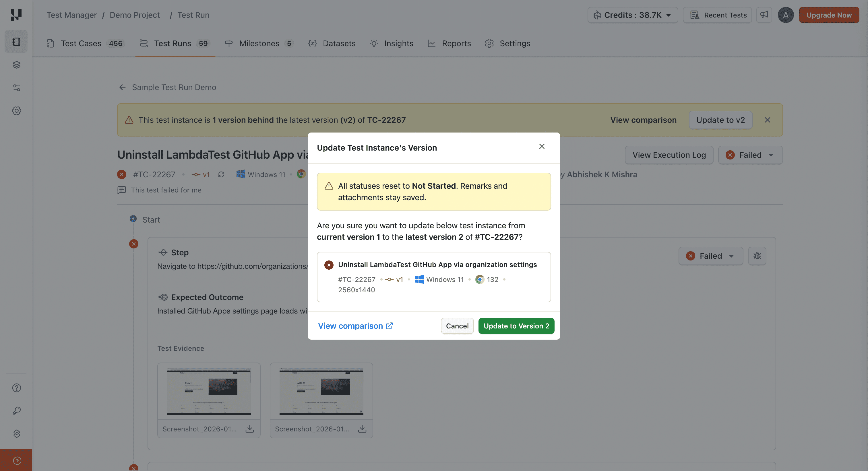This screenshot has width=868, height=471.
Task: Open the Failed dropdown inside the step panel
Action: 711,256
